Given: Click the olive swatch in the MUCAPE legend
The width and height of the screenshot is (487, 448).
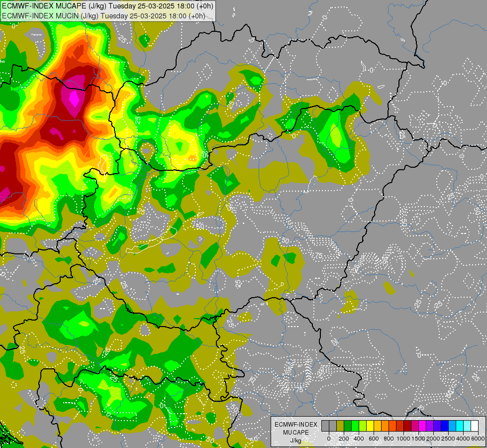Looking at the screenshot, I should [x=340, y=426].
